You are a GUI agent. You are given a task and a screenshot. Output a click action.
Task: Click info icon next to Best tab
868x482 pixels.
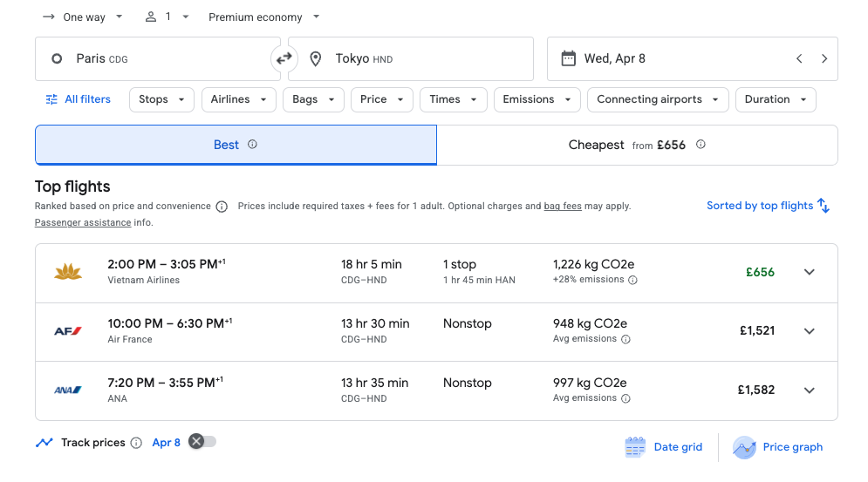click(252, 145)
